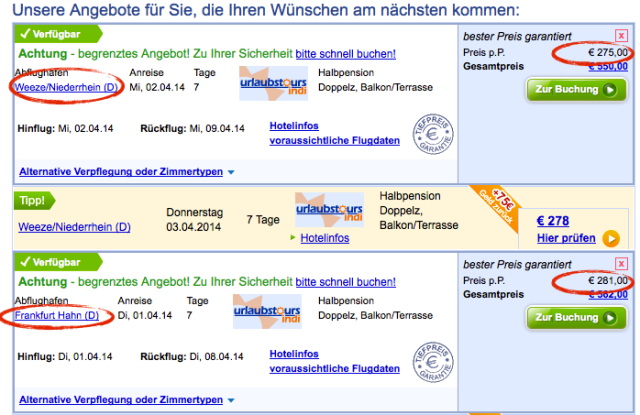Click the Anreise date Mi, 02.04.14
The image size is (640, 415).
(157, 87)
